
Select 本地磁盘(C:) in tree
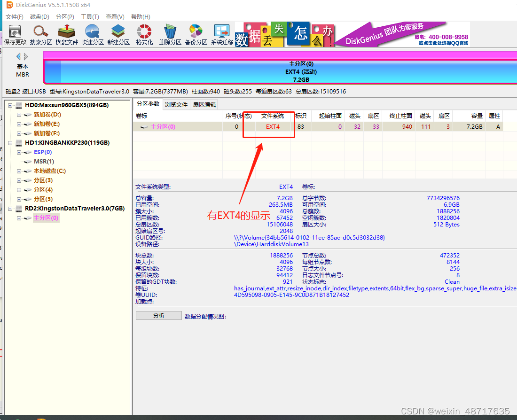tap(50, 171)
